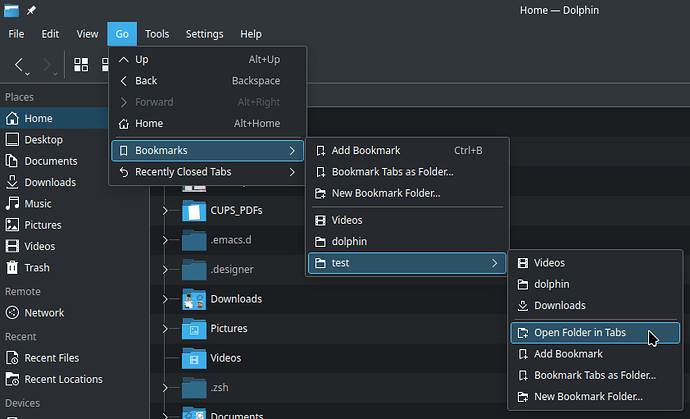Viewport: 690px width, 419px height.
Task: Choose Up in the Go menu
Action: tap(207, 59)
